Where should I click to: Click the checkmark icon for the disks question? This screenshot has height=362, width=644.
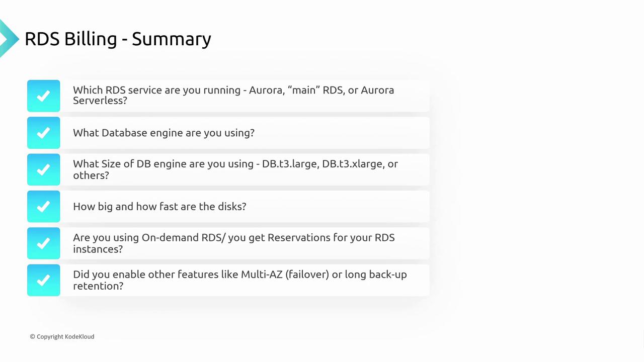tap(43, 206)
